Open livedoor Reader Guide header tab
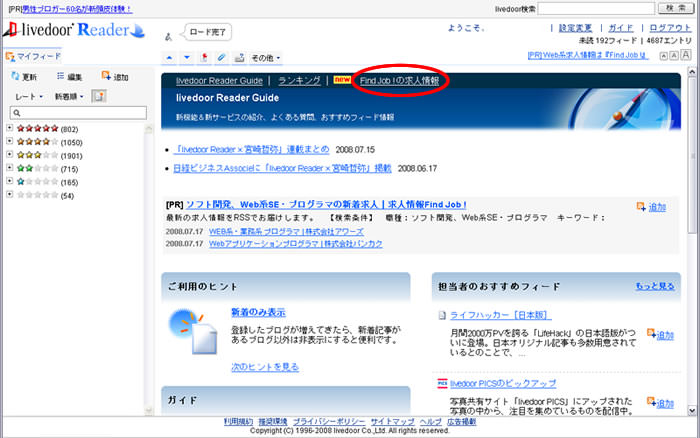 tap(219, 81)
